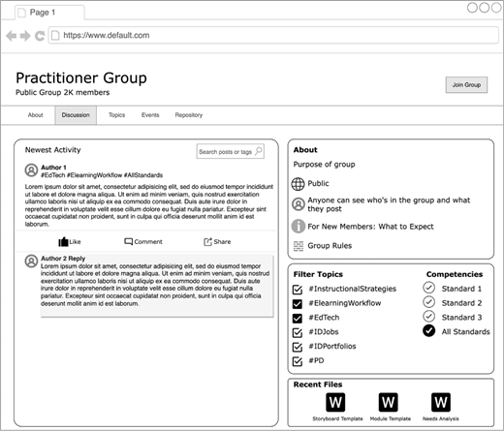Toggle the #IDPortfolios checkbox
Image resolution: width=504 pixels, height=431 pixels.
coord(298,347)
